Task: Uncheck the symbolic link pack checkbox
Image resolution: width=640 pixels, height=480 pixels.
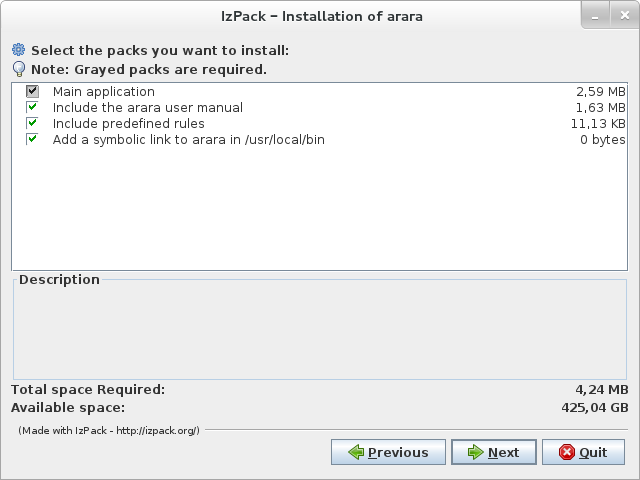Action: (x=32, y=140)
